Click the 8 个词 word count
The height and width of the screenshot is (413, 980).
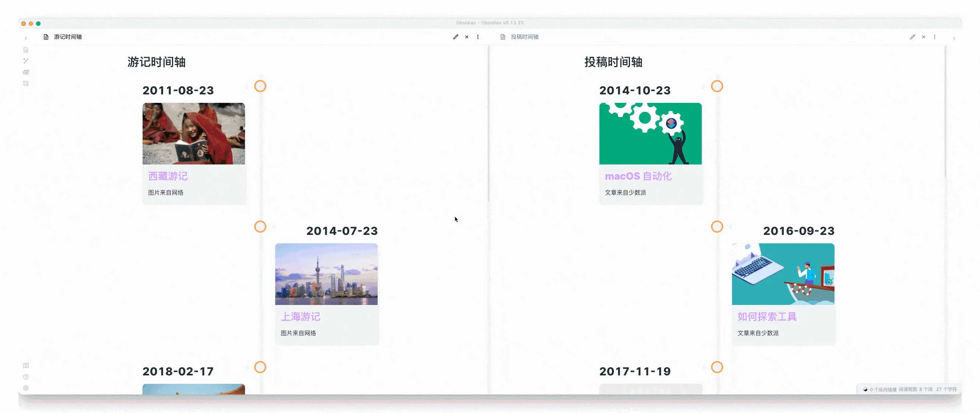[926, 389]
